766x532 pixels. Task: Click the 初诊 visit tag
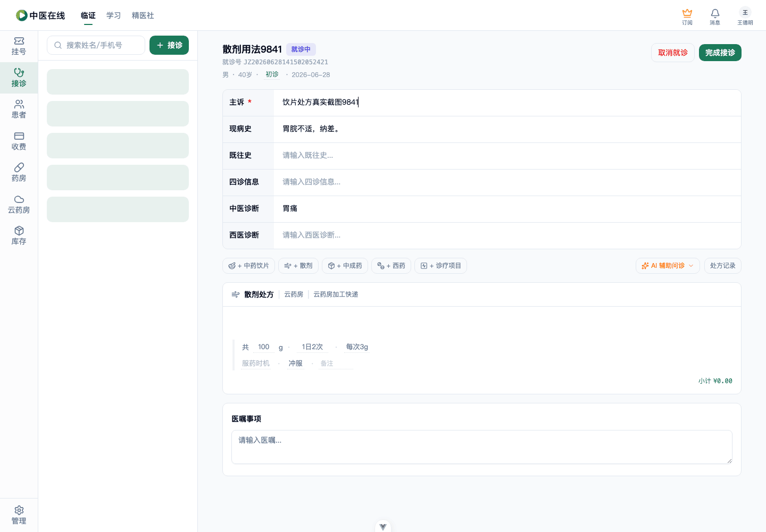point(272,74)
